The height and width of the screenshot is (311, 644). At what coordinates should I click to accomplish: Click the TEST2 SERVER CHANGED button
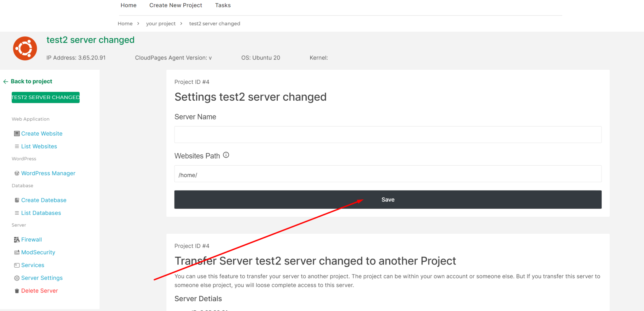45,97
